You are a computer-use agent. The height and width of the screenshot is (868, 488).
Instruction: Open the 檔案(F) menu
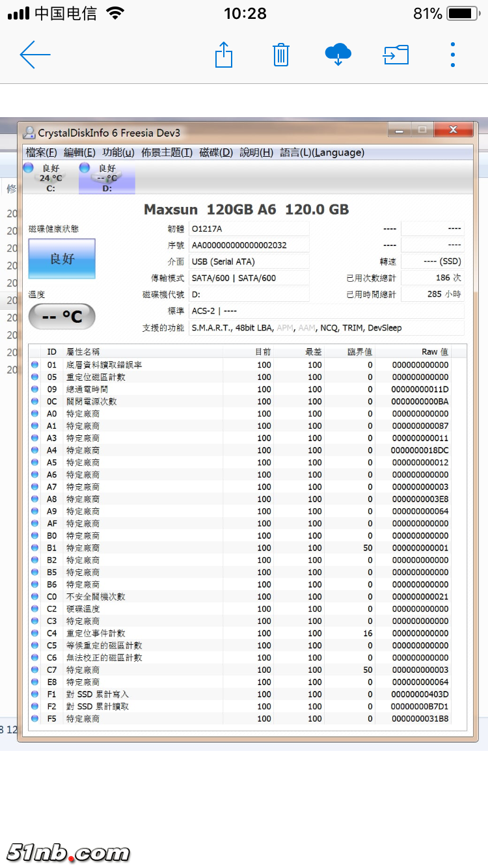[41, 153]
